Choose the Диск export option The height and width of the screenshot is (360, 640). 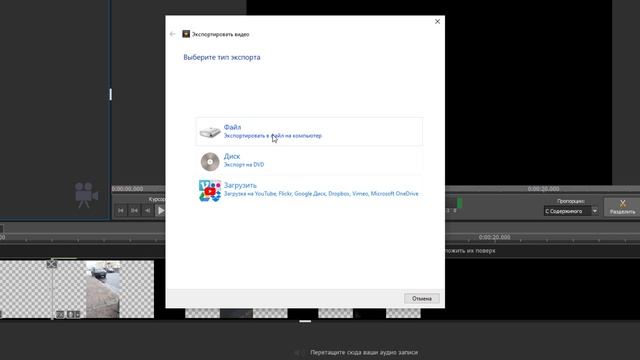[309, 161]
